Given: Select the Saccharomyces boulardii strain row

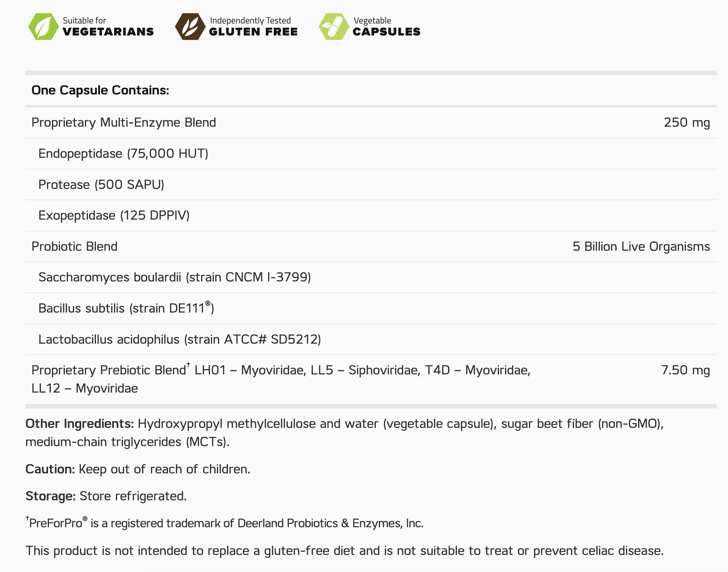Looking at the screenshot, I should point(174,277).
